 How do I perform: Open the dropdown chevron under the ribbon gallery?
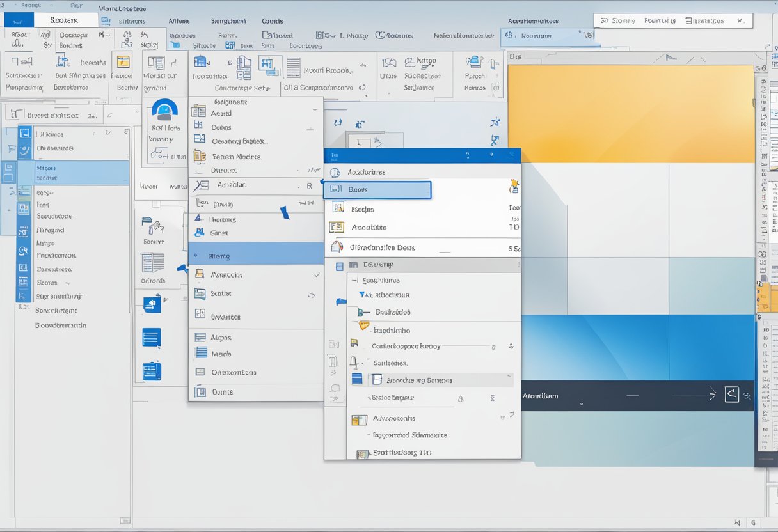[367, 94]
